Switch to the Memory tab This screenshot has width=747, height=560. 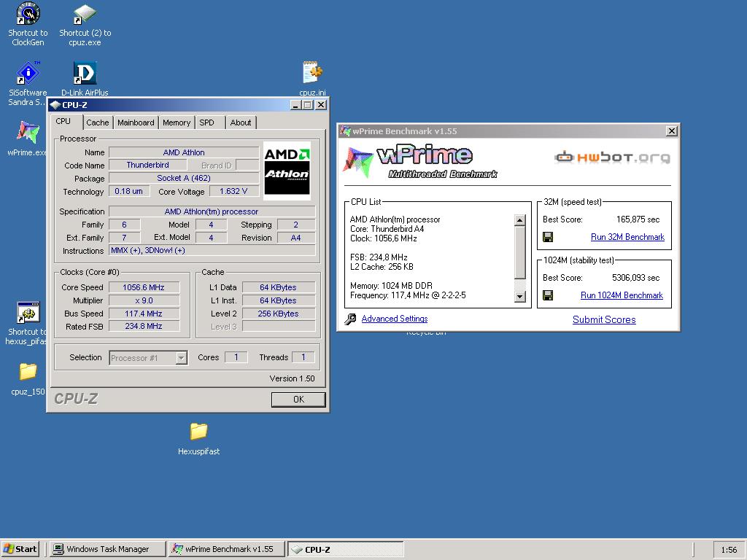pyautogui.click(x=177, y=122)
